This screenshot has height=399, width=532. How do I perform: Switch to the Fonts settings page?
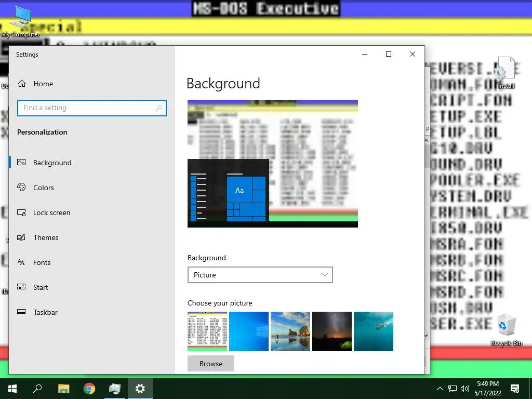[42, 262]
